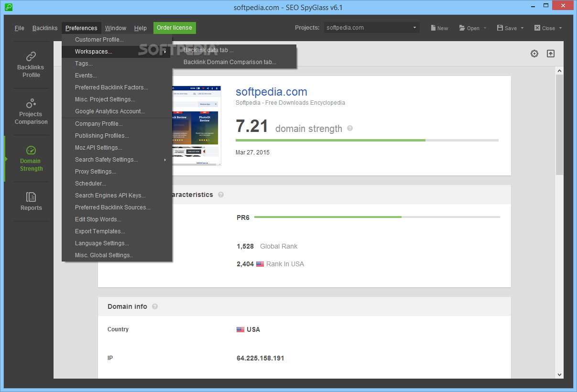
Task: Choose Company Profile... menu item
Action: (117, 124)
